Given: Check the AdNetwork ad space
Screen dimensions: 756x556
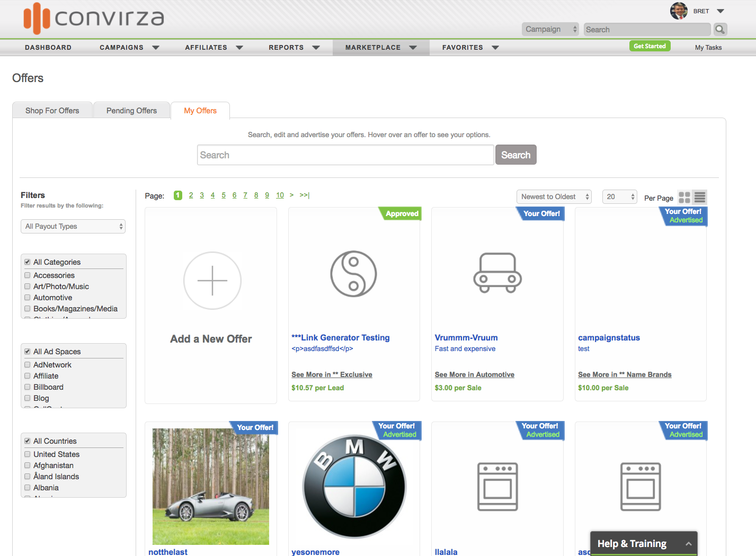Looking at the screenshot, I should pyautogui.click(x=28, y=365).
